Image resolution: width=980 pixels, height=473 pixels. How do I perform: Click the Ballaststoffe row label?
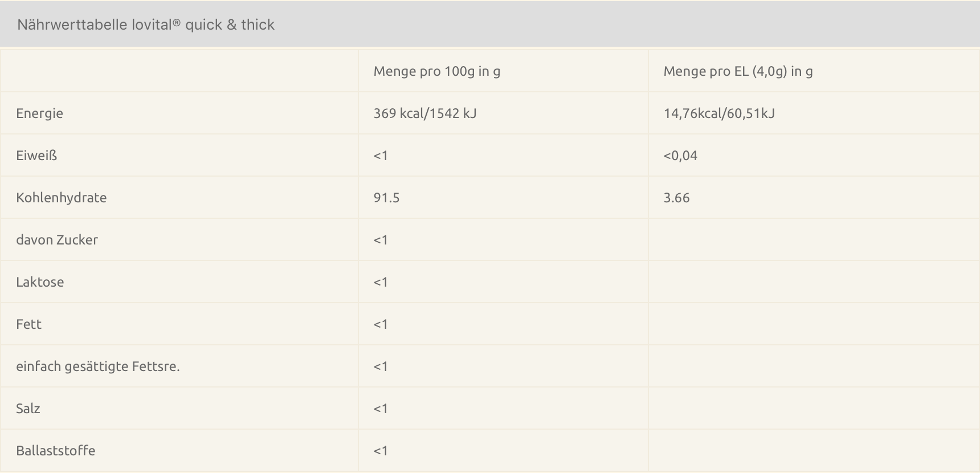(x=56, y=451)
